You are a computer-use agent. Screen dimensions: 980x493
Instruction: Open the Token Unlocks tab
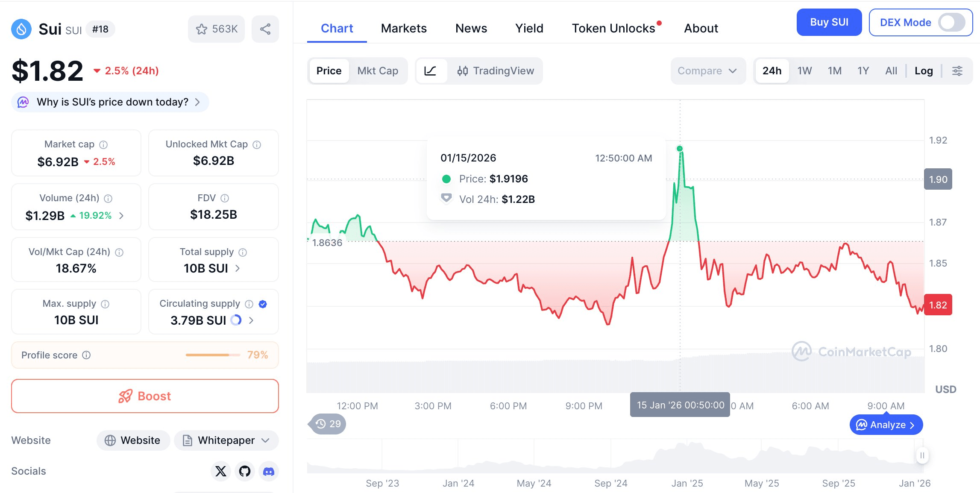[x=613, y=28]
